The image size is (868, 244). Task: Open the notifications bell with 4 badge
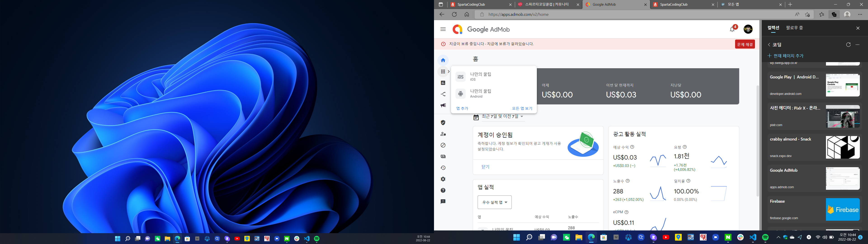point(733,29)
